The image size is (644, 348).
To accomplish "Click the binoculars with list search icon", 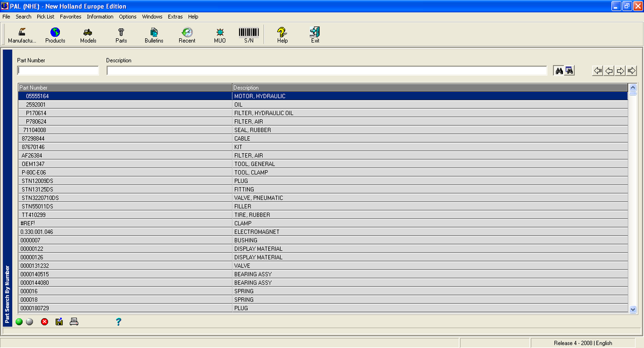I will (569, 71).
